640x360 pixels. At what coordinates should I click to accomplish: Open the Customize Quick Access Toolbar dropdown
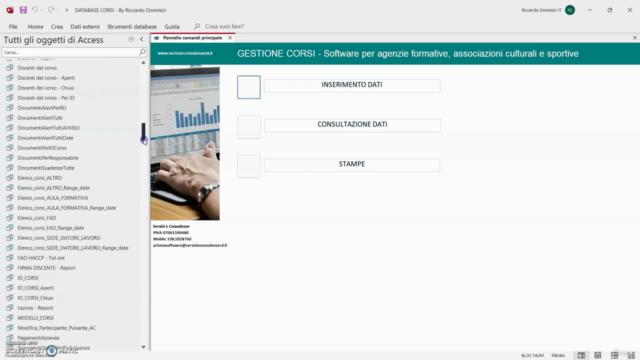click(67, 10)
